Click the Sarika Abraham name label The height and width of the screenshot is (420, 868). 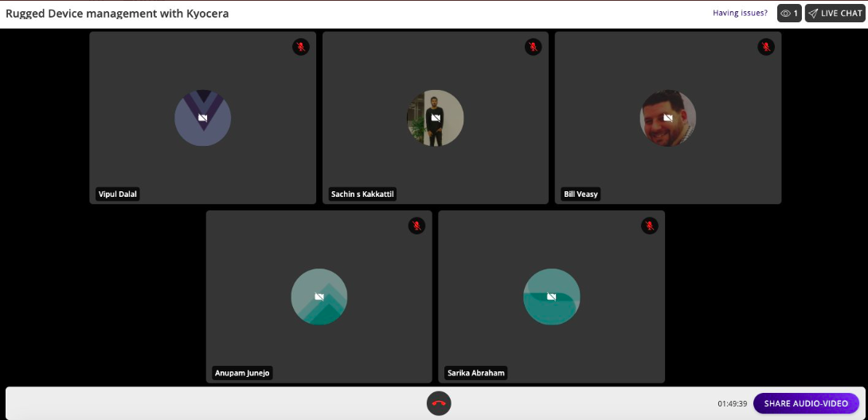pyautogui.click(x=475, y=373)
